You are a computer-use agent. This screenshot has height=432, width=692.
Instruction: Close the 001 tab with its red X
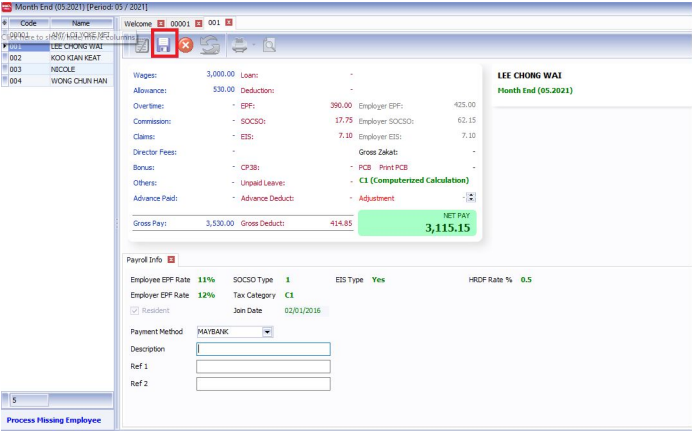(x=229, y=22)
